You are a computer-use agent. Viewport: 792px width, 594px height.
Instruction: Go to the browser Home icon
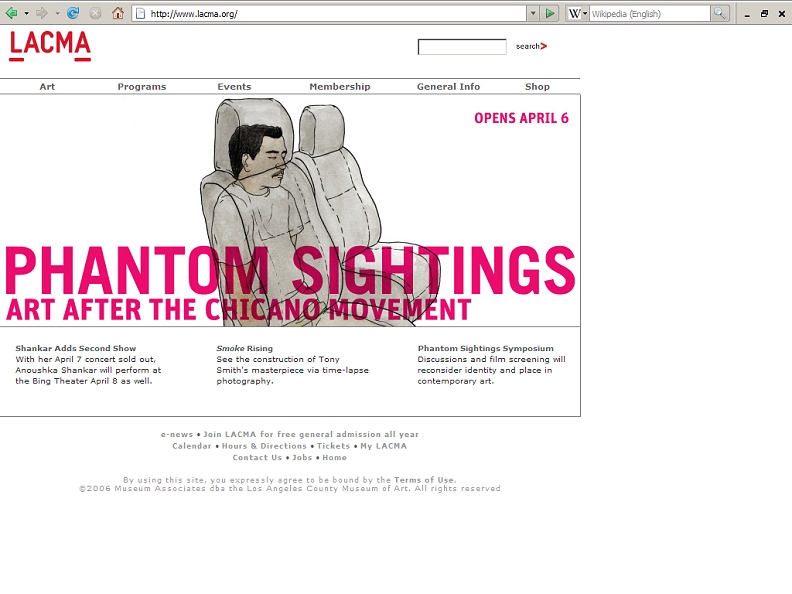pos(118,13)
